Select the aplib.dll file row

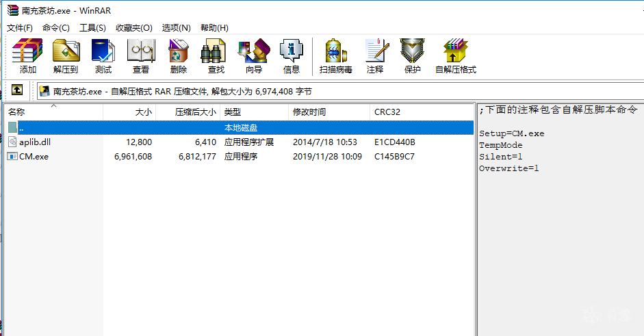(x=239, y=142)
